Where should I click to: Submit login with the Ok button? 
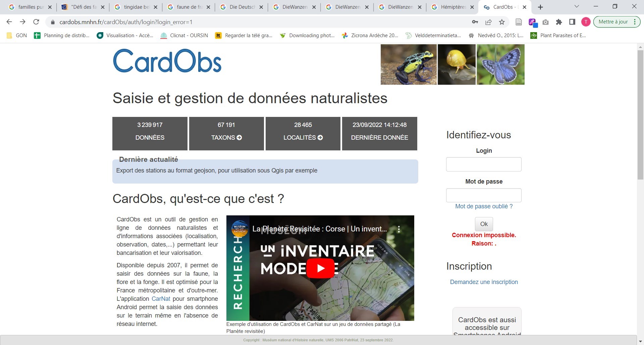(484, 224)
